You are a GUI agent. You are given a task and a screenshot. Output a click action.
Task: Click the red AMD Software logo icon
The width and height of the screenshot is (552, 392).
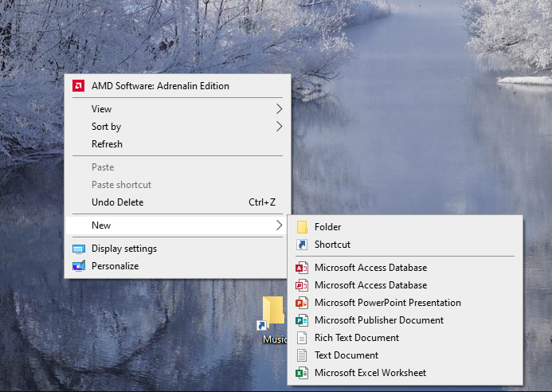(x=78, y=86)
